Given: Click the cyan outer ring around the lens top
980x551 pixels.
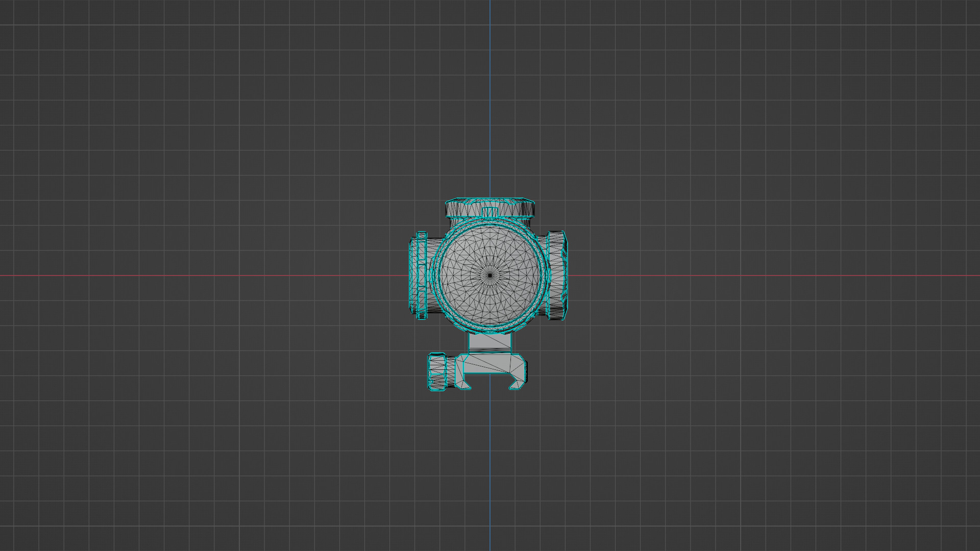Looking at the screenshot, I should [490, 222].
